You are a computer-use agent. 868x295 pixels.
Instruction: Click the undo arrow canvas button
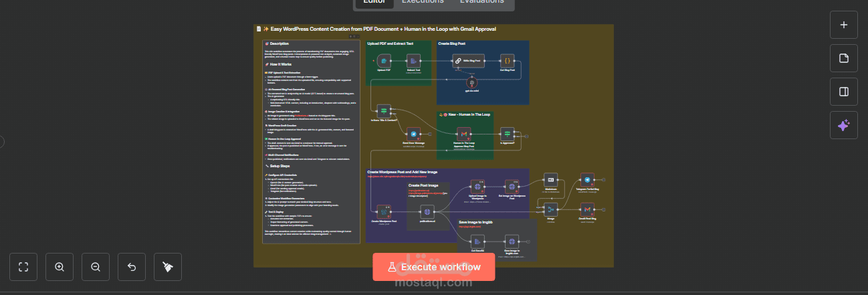132,267
